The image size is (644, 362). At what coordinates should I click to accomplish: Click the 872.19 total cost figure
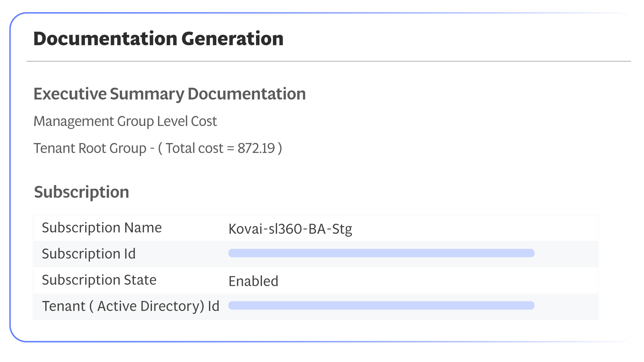(x=256, y=148)
